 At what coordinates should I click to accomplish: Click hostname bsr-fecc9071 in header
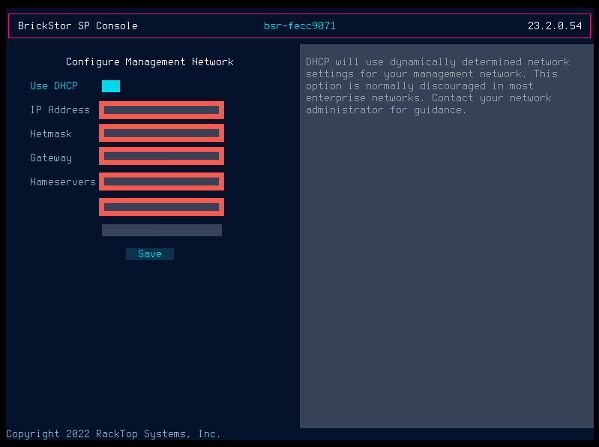(x=300, y=26)
